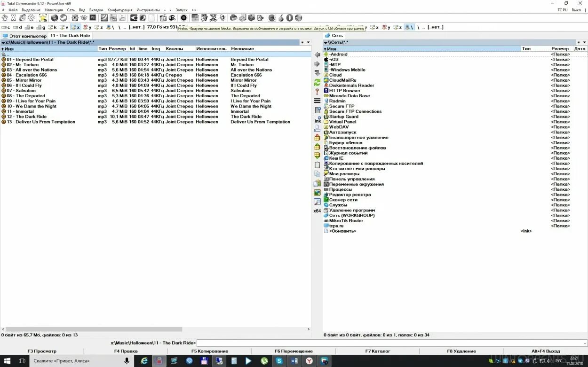Click the Photoshop 'Ps' toolbar icon
The image size is (588, 367).
tap(93, 18)
